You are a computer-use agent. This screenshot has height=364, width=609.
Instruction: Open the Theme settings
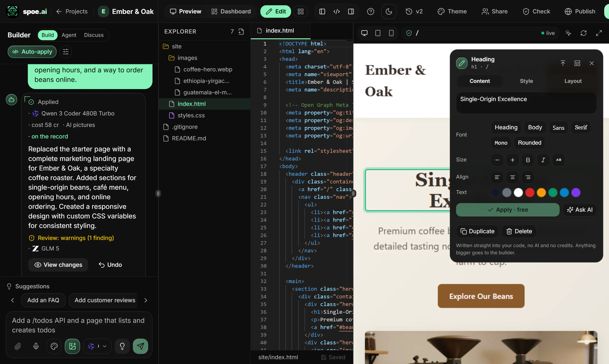point(452,11)
